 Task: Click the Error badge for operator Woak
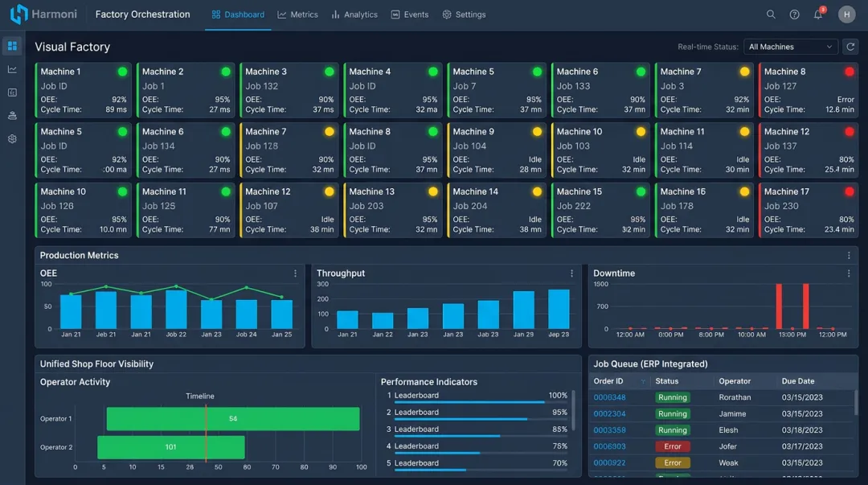click(x=673, y=462)
